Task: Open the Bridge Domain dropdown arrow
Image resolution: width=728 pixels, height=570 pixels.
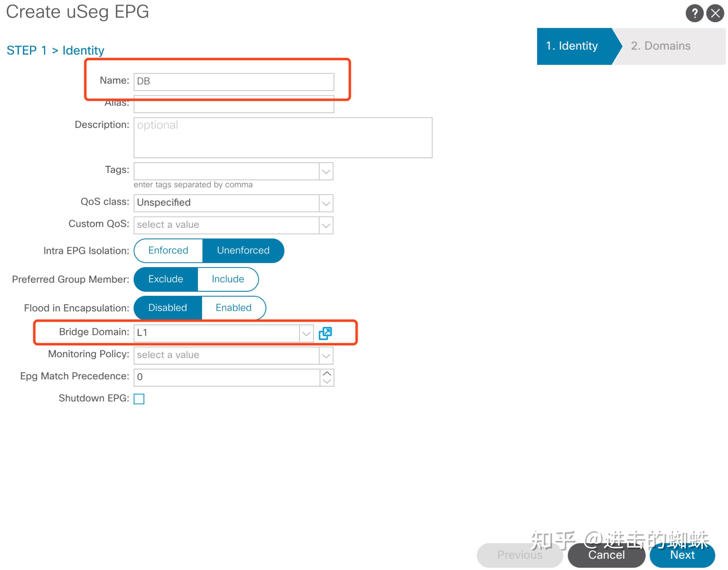Action: pyautogui.click(x=306, y=333)
